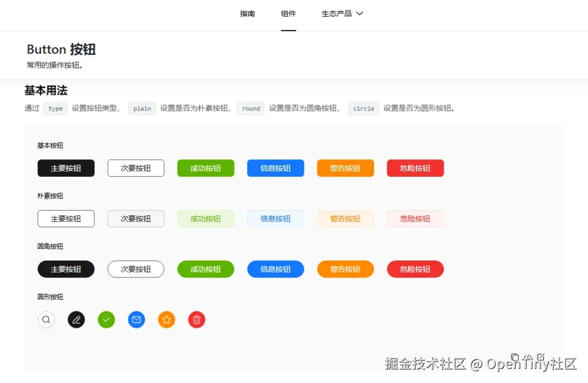
Task: Click the inline code tag labeled plain
Action: coord(142,108)
